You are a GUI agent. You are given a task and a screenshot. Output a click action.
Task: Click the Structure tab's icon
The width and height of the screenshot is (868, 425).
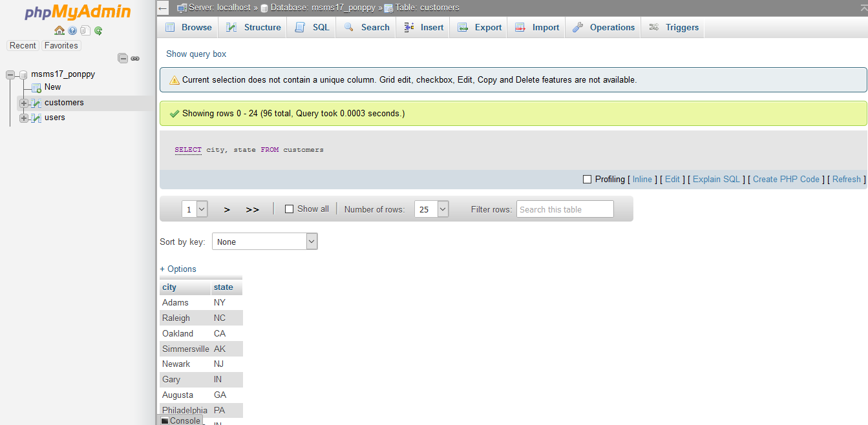point(231,27)
